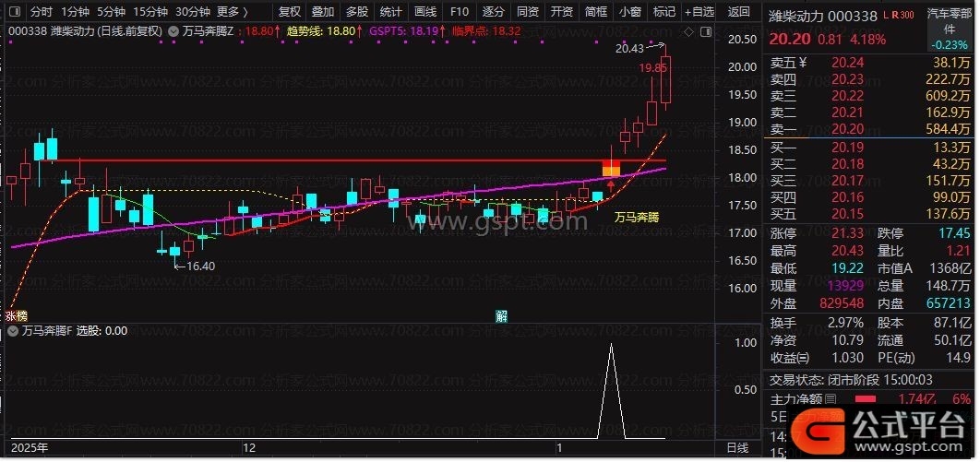
Task: Add stock with +自选 button
Action: 700,11
